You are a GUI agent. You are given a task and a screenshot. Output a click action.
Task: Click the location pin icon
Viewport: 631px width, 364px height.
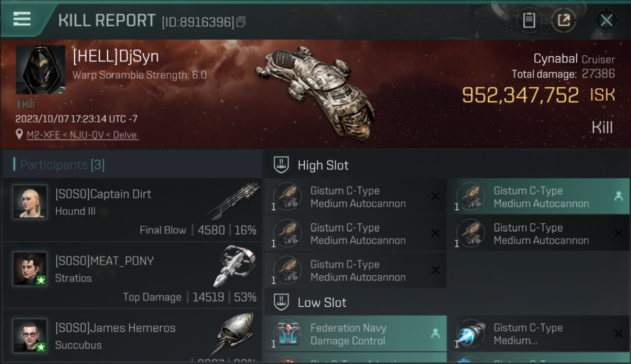pyautogui.click(x=19, y=134)
